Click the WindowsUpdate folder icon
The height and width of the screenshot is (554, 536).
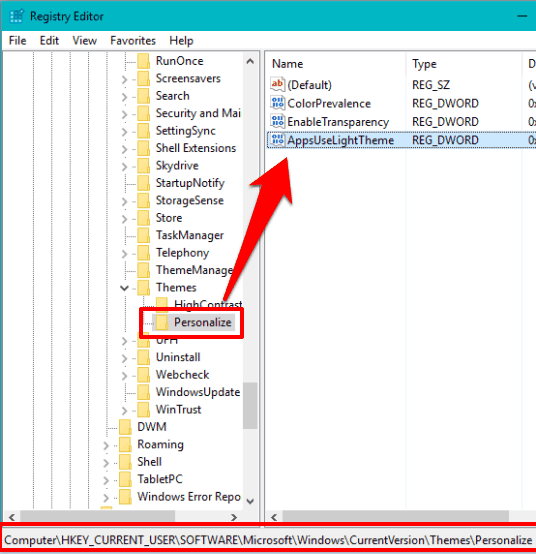pyautogui.click(x=144, y=392)
